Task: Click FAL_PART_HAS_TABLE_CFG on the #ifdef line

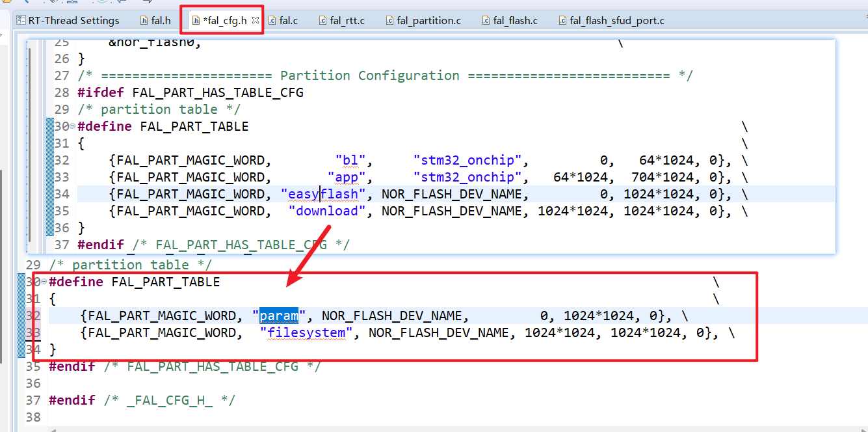Action: pyautogui.click(x=218, y=92)
